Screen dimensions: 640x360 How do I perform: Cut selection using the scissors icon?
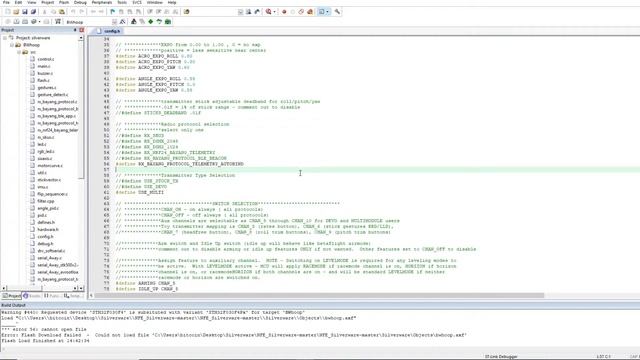44,12
